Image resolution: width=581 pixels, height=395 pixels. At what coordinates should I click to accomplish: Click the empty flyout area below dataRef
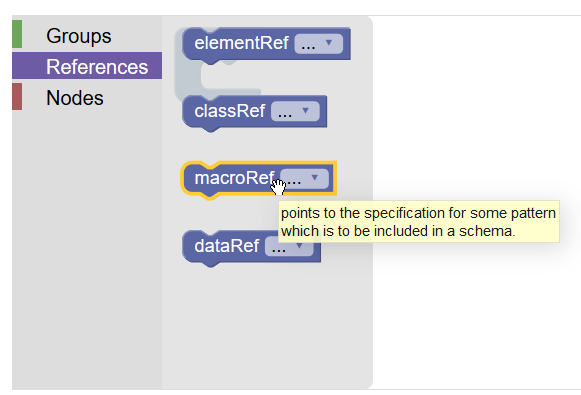[267, 326]
